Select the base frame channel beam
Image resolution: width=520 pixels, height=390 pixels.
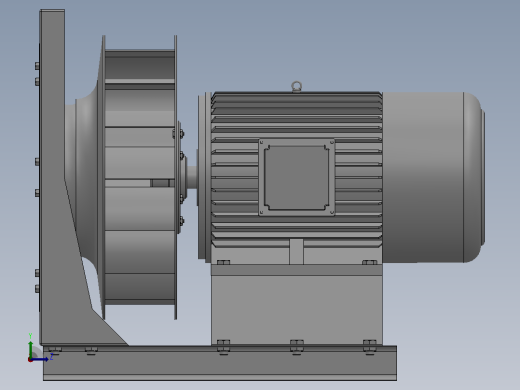[x=220, y=363]
